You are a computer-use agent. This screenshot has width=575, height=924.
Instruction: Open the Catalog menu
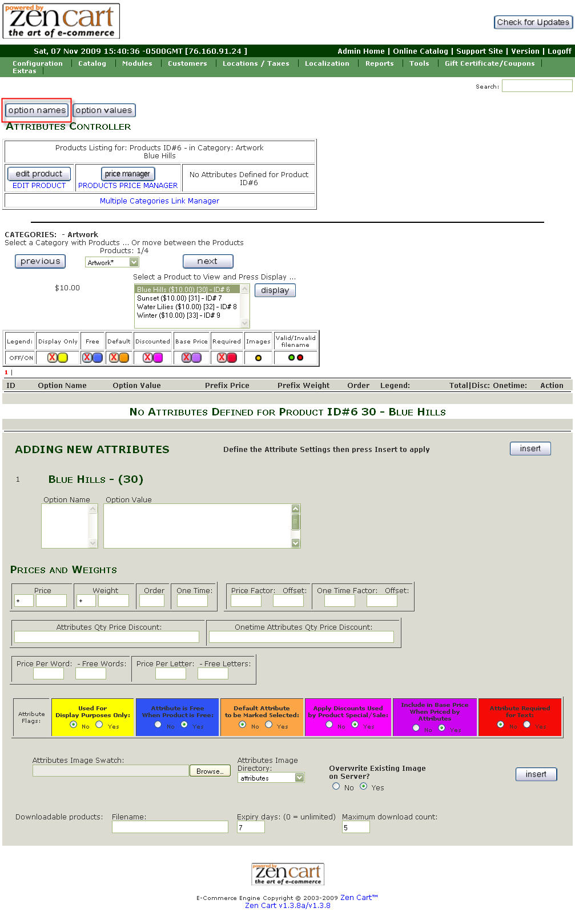pyautogui.click(x=92, y=63)
